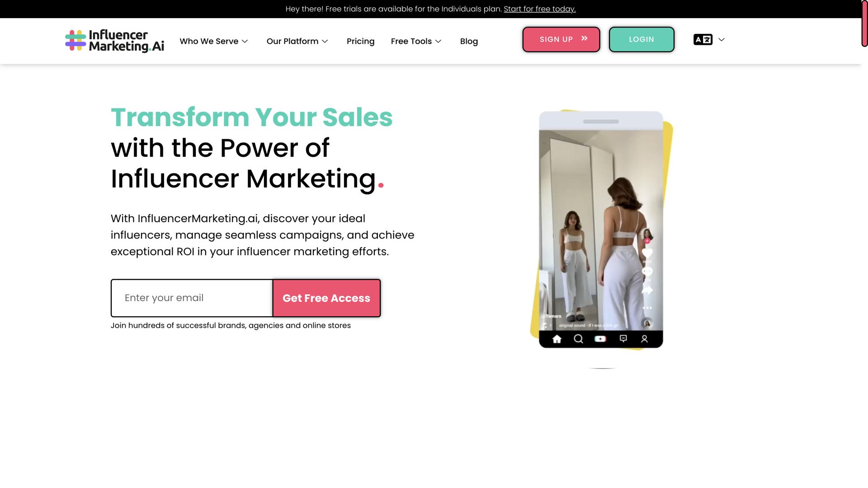The width and height of the screenshot is (868, 488).
Task: Open the language selector chevron
Action: pos(722,40)
